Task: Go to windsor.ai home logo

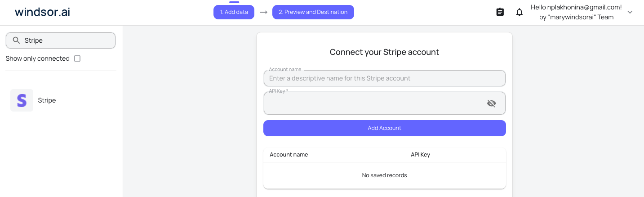Action: [42, 12]
